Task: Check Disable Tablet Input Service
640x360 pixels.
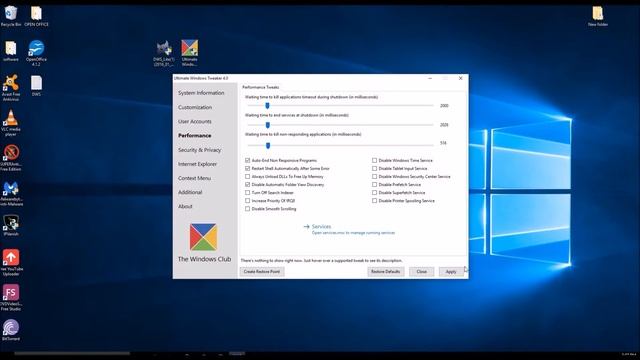Action: pyautogui.click(x=374, y=168)
